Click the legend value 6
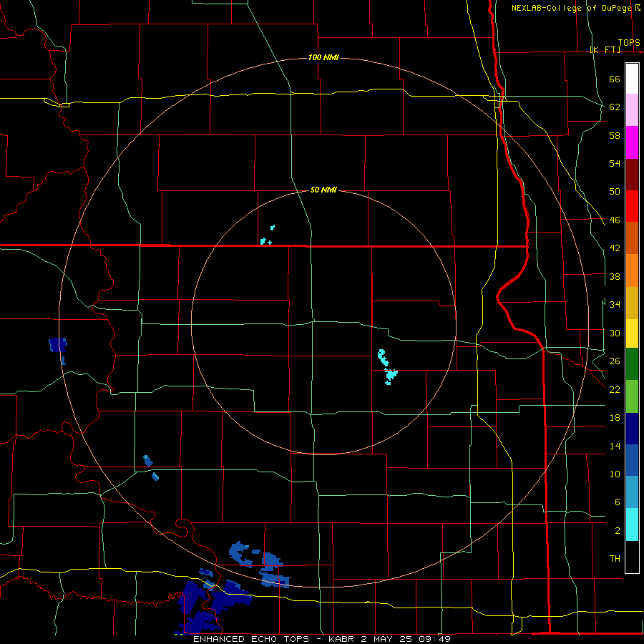This screenshot has width=644, height=644. [617, 502]
